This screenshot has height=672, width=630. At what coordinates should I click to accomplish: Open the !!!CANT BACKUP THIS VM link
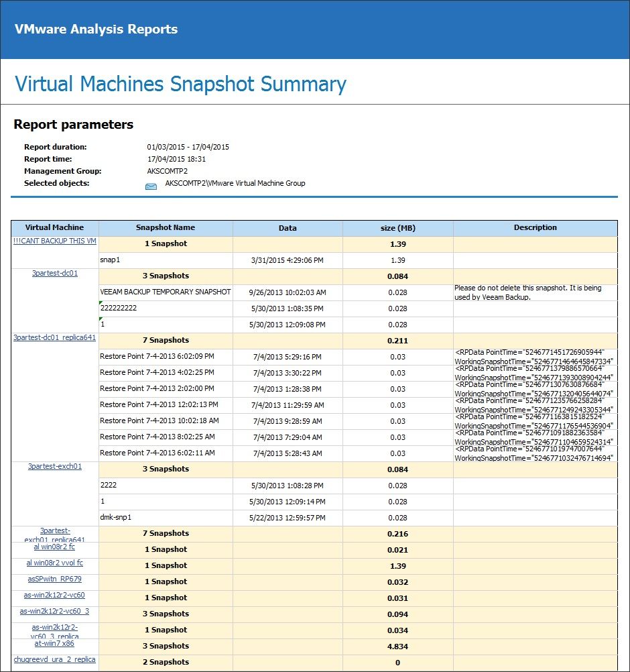(55, 241)
